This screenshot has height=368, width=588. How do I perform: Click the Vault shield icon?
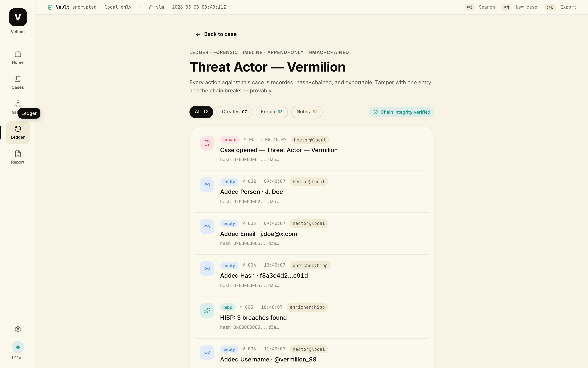click(50, 7)
